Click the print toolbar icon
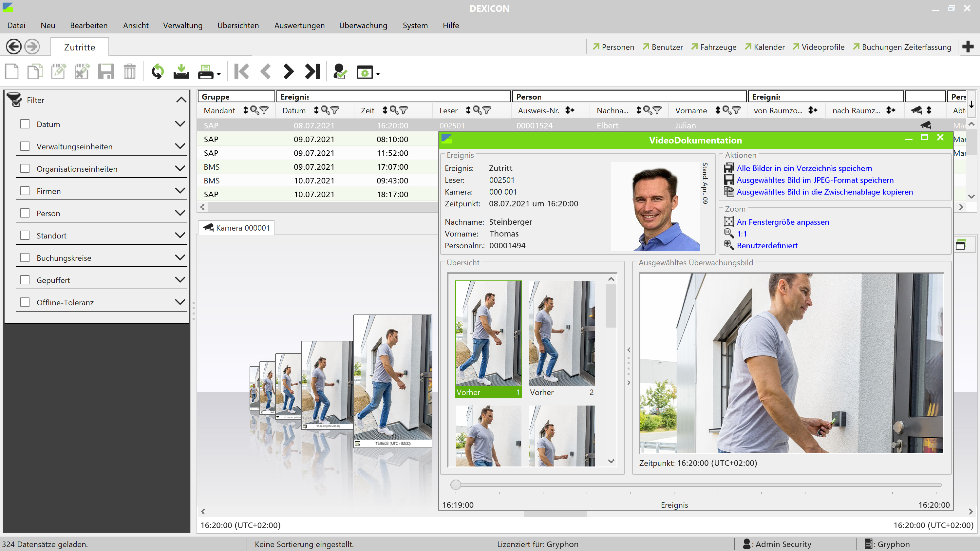The height and width of the screenshot is (551, 980). pyautogui.click(x=206, y=71)
